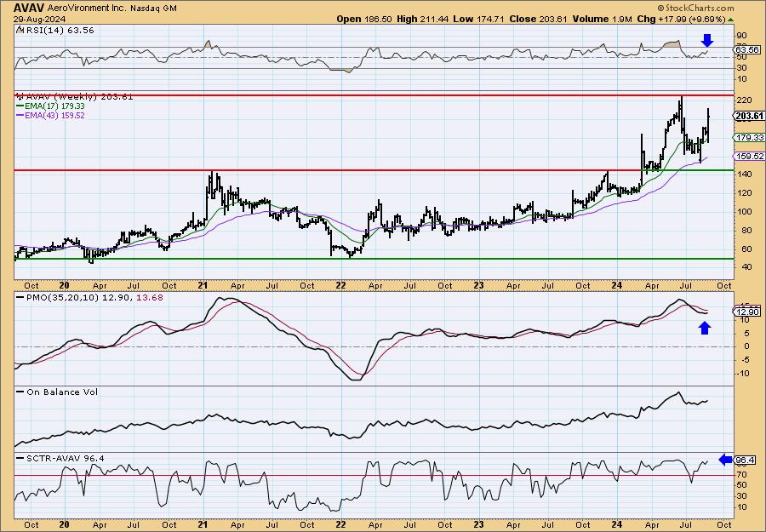This screenshot has height=532, width=766.
Task: Click year 22 on the price panel's time axis
Action: (x=341, y=285)
